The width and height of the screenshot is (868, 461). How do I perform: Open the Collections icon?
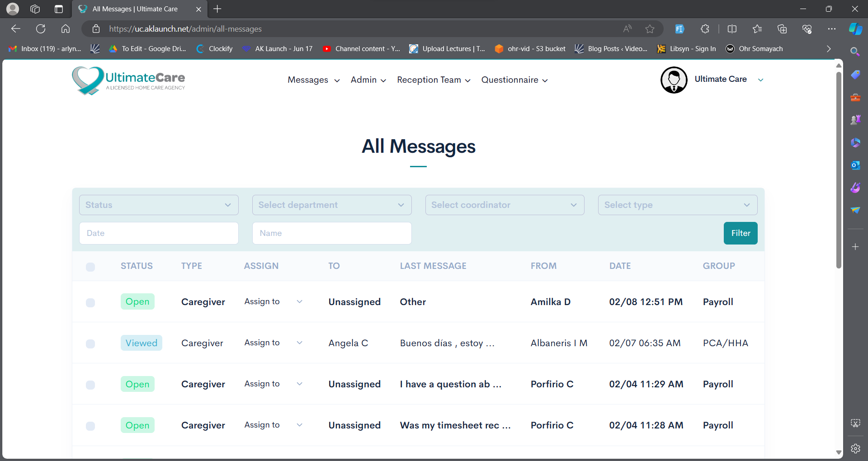click(x=782, y=29)
